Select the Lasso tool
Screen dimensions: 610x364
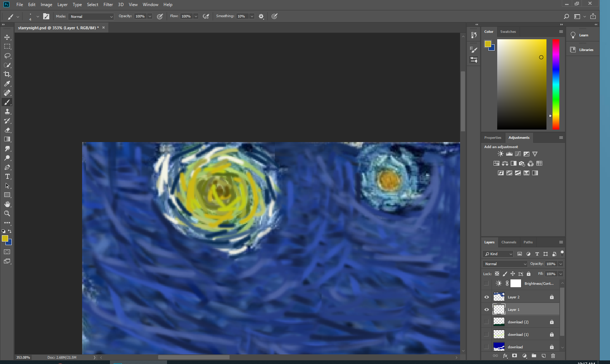7,56
